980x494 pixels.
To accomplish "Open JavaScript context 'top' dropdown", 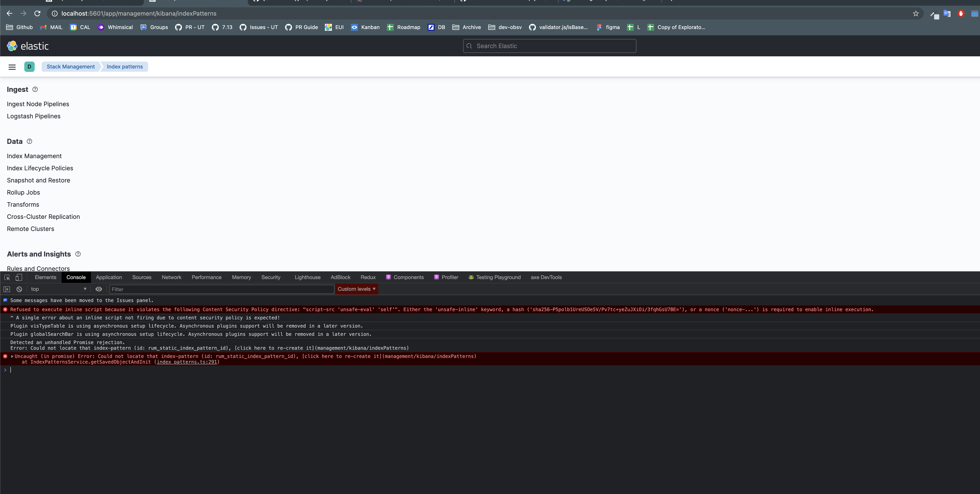I will point(58,289).
